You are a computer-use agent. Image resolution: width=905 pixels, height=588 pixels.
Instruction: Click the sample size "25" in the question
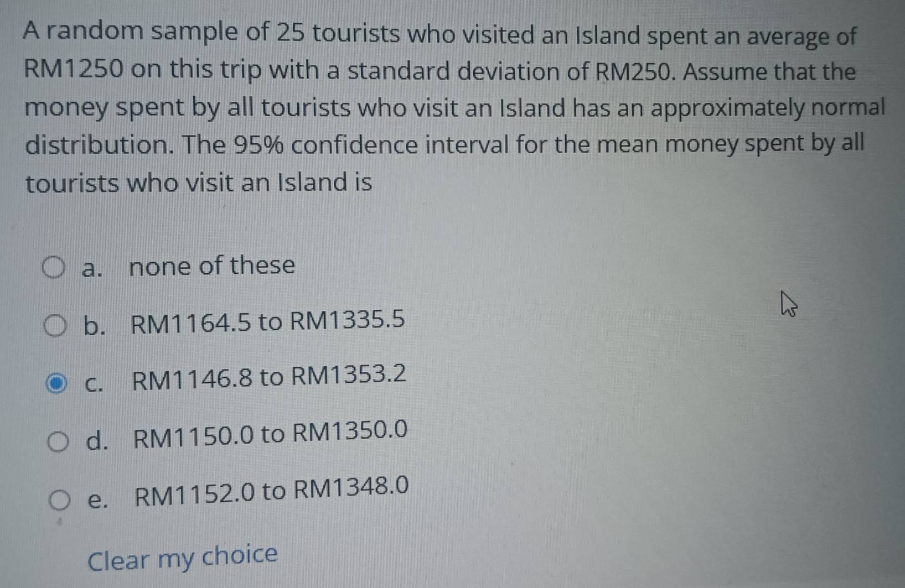291,33
